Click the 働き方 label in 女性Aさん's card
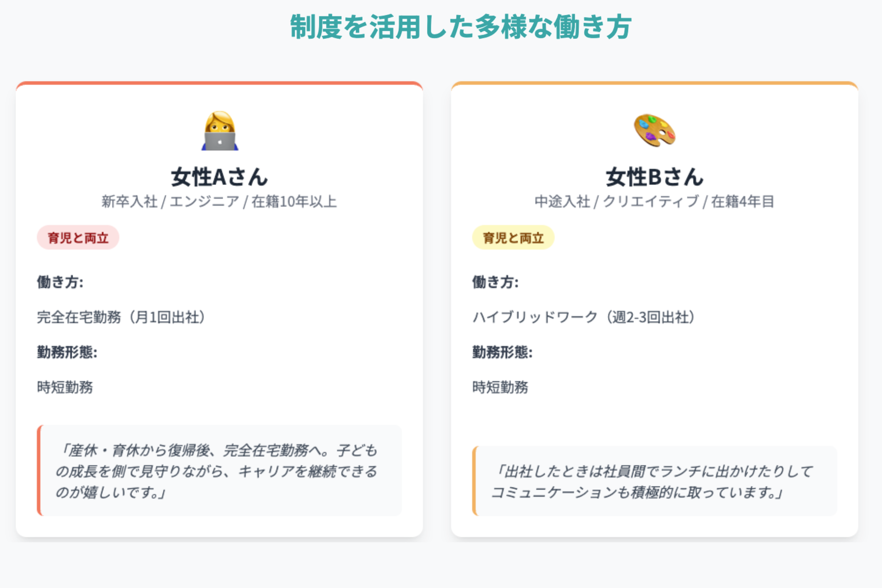Image resolution: width=882 pixels, height=588 pixels. (x=60, y=282)
